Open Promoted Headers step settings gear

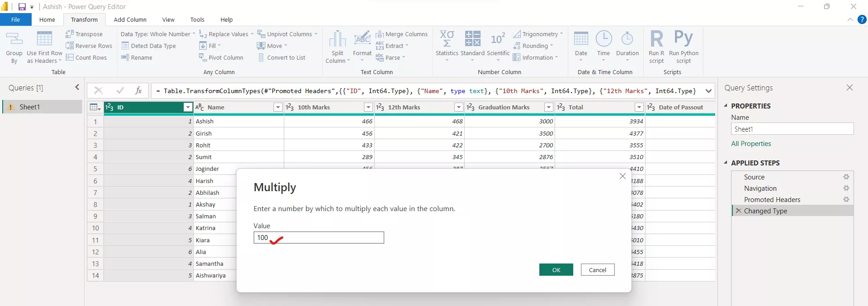(x=846, y=199)
